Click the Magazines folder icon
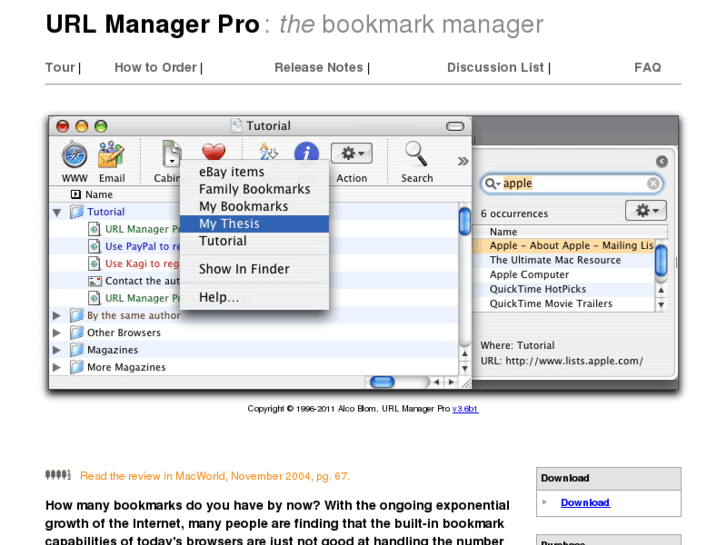Screen dimensions: 727x545 coord(77,349)
